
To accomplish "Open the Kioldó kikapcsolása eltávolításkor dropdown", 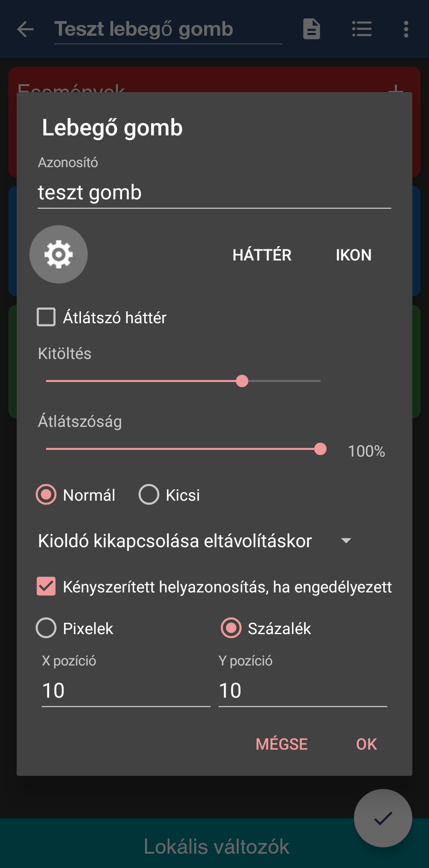I will (195, 541).
